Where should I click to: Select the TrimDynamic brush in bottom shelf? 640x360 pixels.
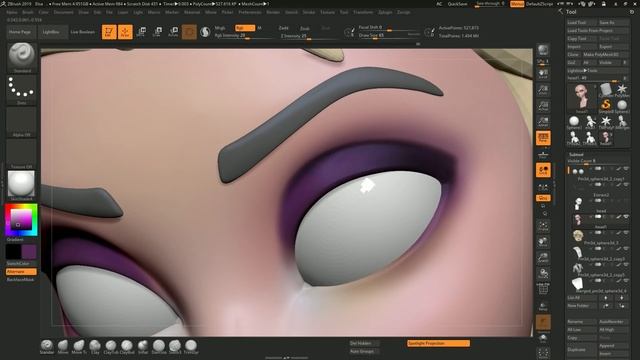(191, 347)
